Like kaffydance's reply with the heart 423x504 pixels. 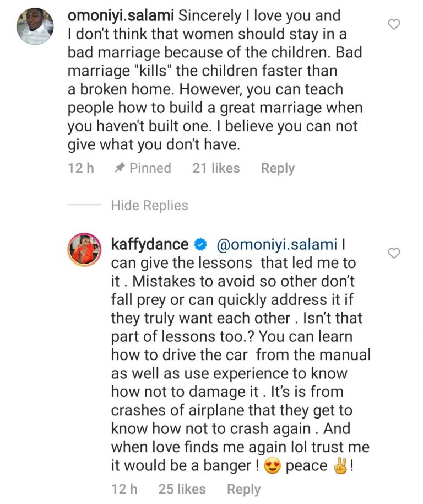click(x=394, y=253)
